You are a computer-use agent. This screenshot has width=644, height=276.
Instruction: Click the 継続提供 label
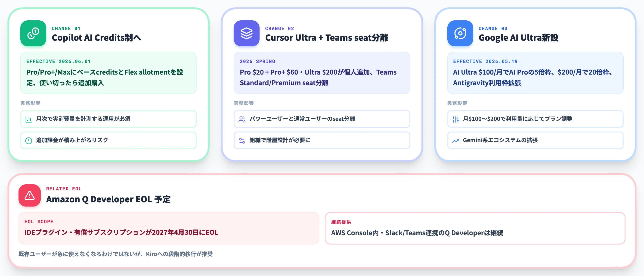tap(341, 222)
